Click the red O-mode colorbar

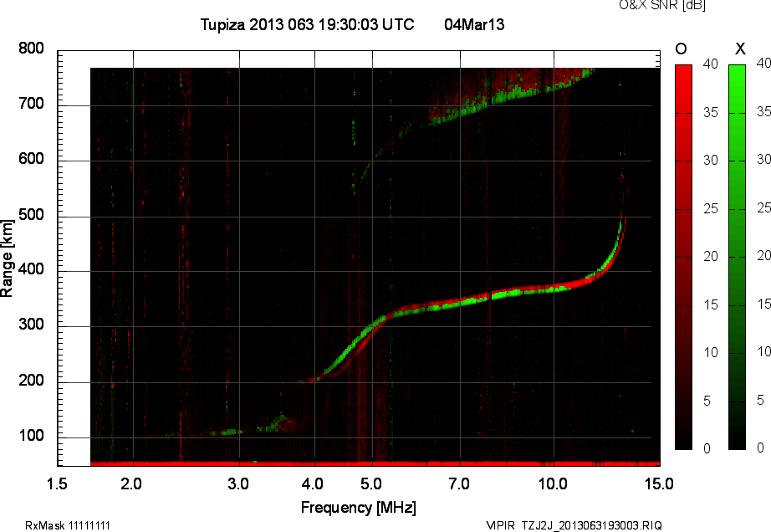(683, 257)
